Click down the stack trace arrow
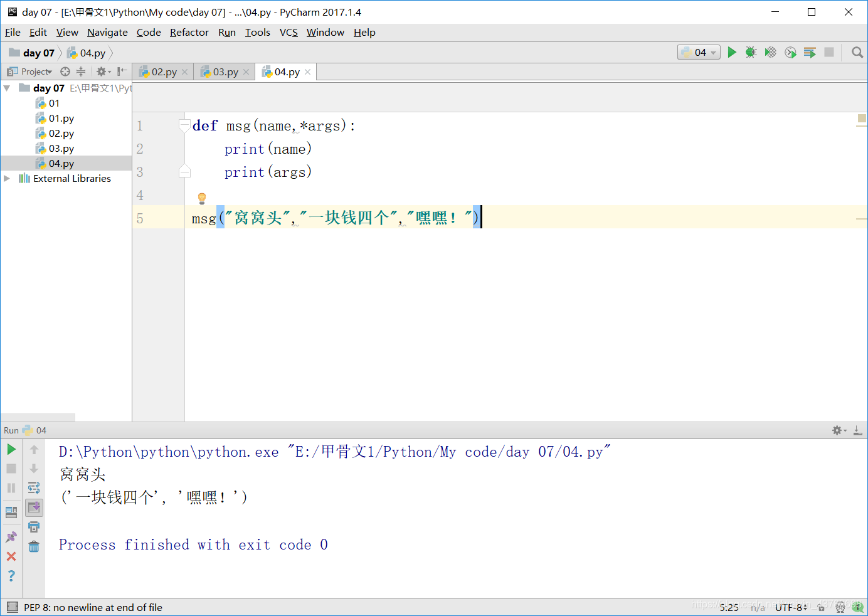The image size is (868, 616). (34, 469)
